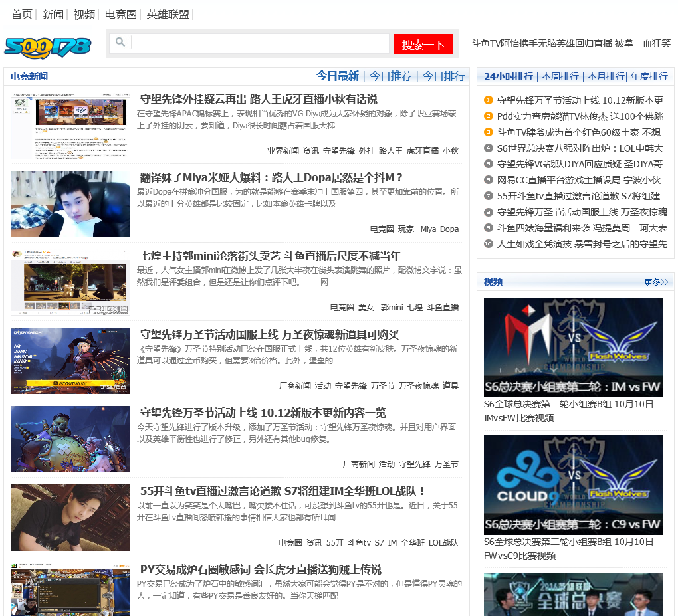Open rank 5 守望先锋VG战队DIYA回应质疑
The height and width of the screenshot is (616, 678).
580,164
